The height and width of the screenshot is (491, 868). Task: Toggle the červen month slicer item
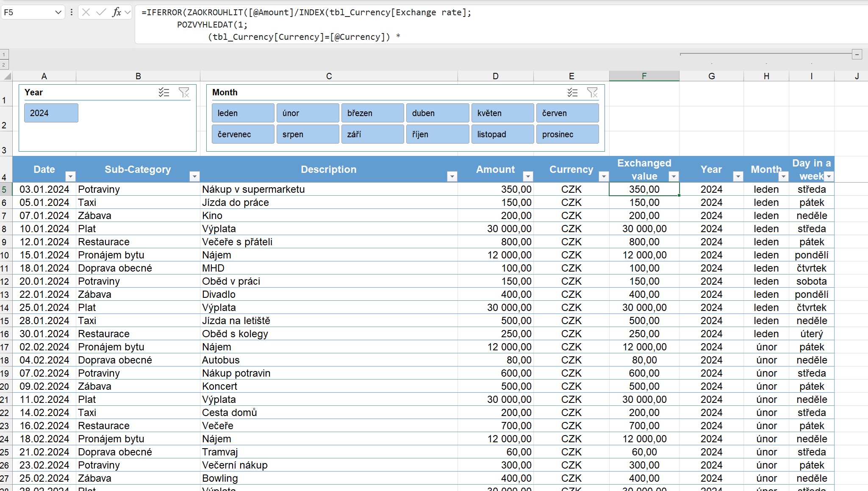pyautogui.click(x=568, y=113)
